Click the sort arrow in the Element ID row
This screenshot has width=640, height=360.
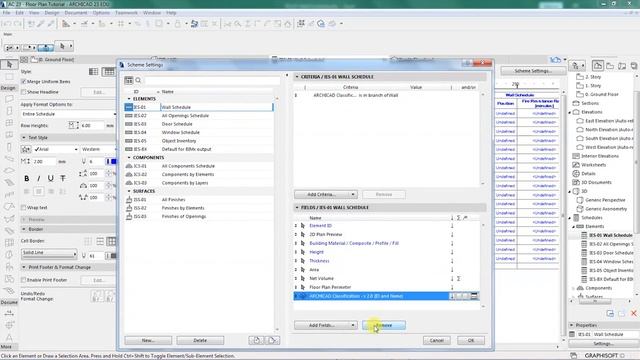(x=452, y=225)
